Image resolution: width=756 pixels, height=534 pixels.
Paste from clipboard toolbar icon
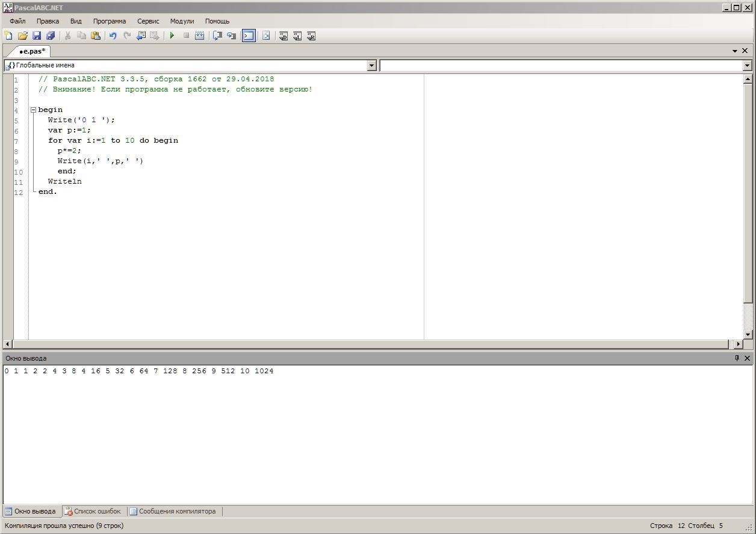coord(96,36)
